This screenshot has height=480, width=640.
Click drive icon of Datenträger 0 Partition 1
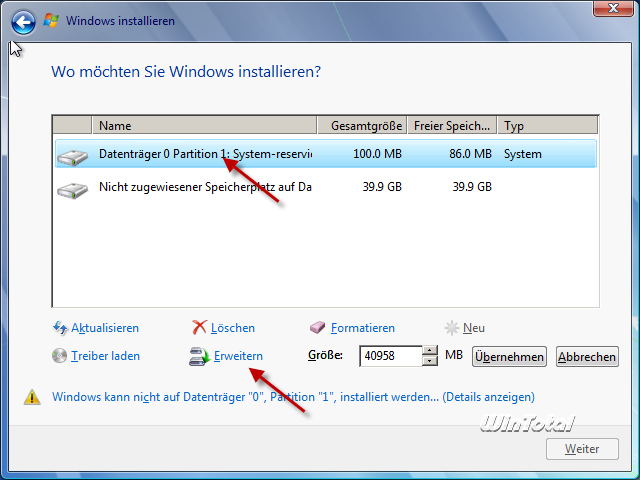72,157
